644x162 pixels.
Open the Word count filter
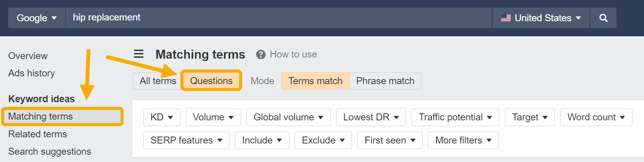(596, 117)
